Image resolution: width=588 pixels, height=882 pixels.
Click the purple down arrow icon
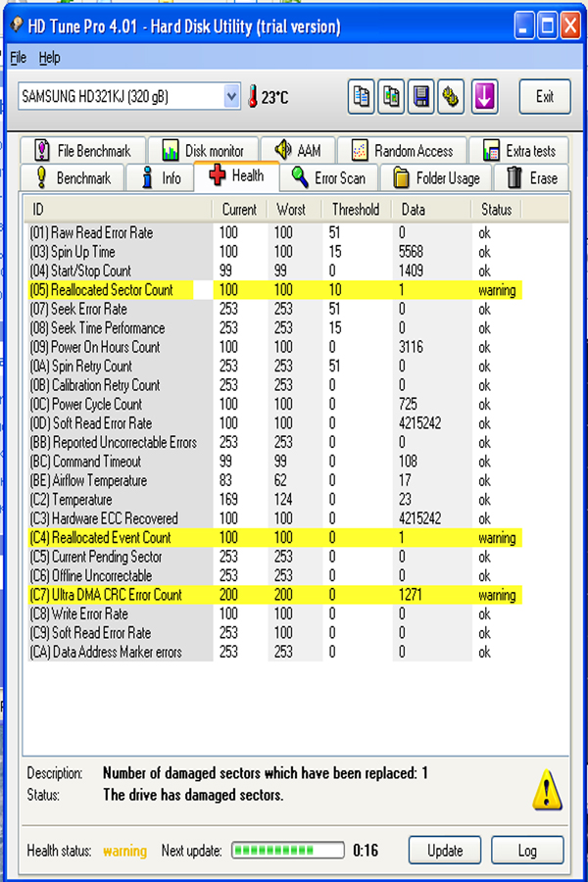pos(485,96)
